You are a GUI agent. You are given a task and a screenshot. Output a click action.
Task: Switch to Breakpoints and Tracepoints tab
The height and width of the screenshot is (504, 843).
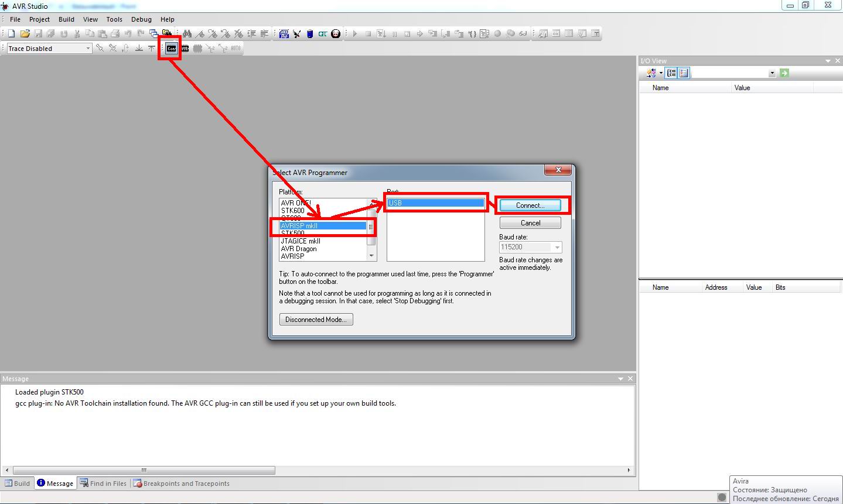pyautogui.click(x=182, y=484)
